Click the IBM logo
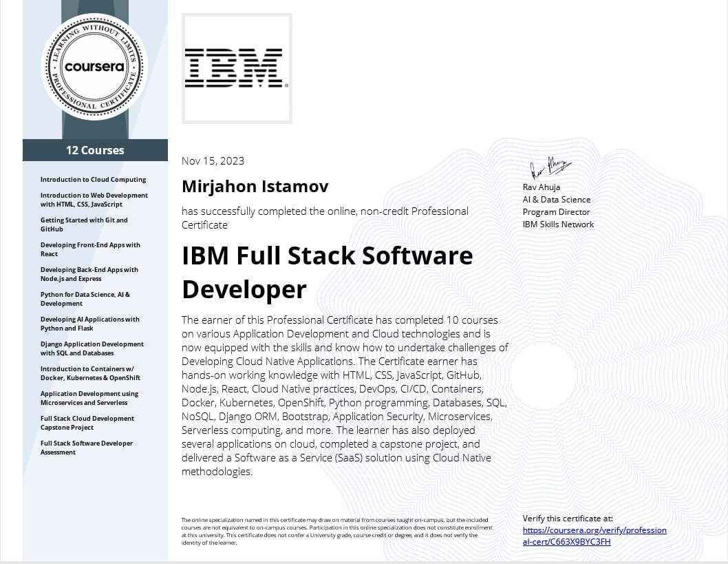This screenshot has height=564, width=728. click(237, 68)
